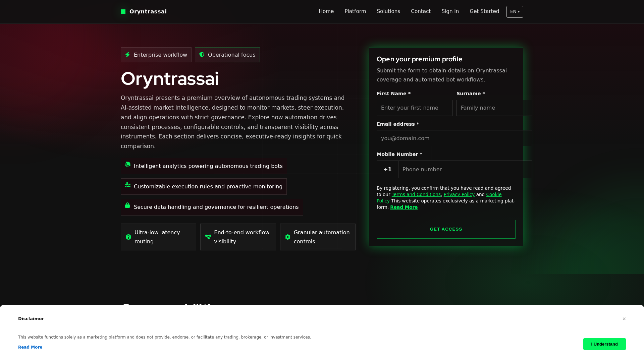644x362 pixels.
Task: Open the Solutions menu item
Action: pyautogui.click(x=388, y=11)
